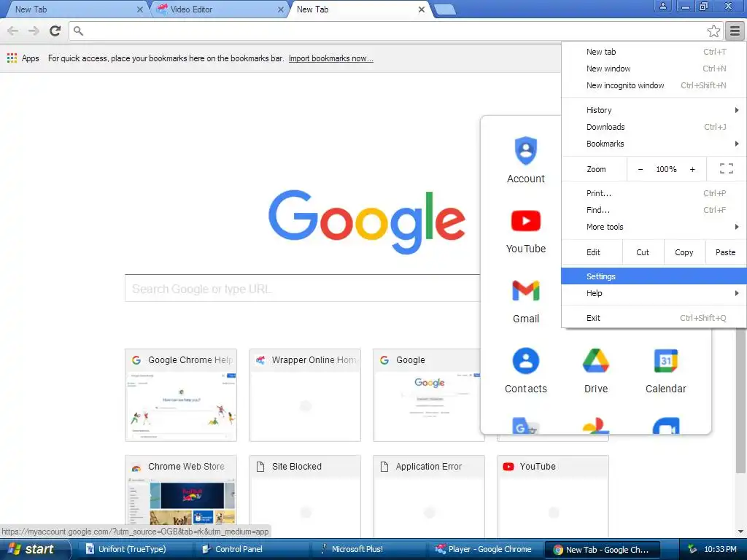Open a new tab with the blank tab button
747x560 pixels.
(x=445, y=9)
